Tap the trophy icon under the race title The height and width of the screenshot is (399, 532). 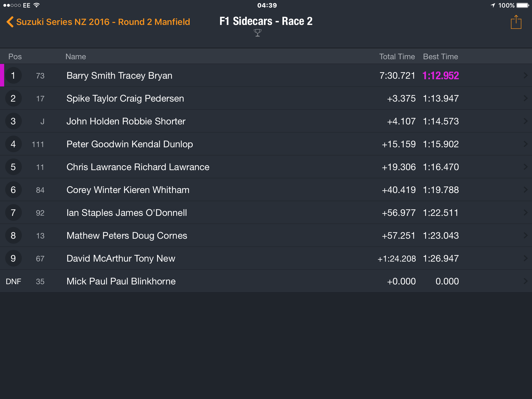pyautogui.click(x=257, y=33)
